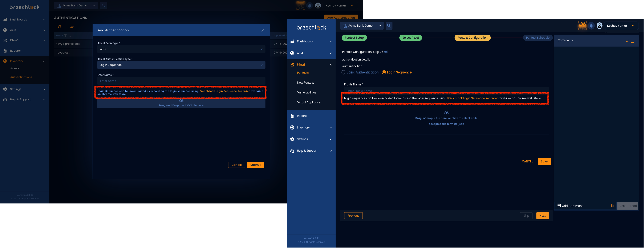Click cloud upload icon in Add Authentication dialog
Screen dimensions: 644x248
coord(182,100)
